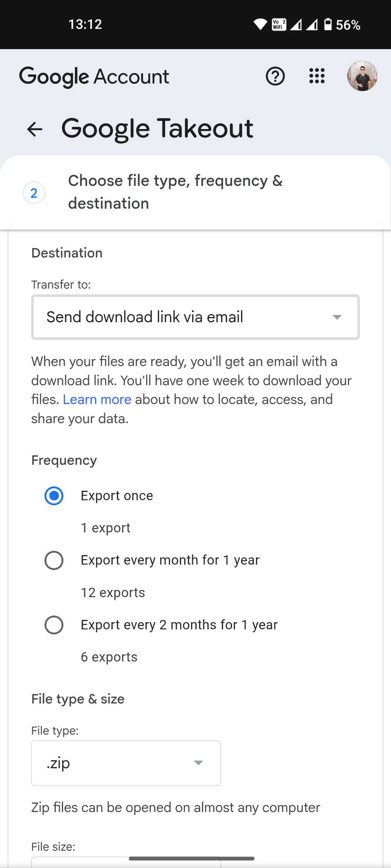Click the Learn more link

coord(97,400)
